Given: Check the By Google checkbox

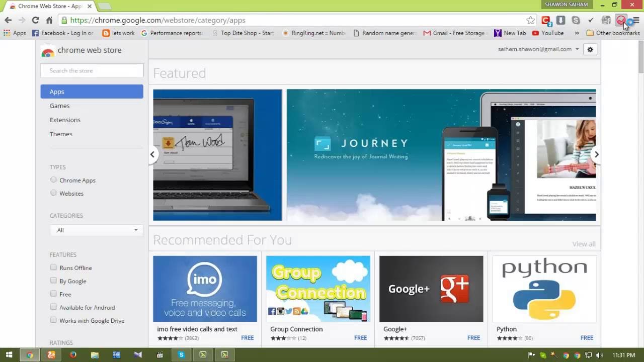Looking at the screenshot, I should coord(53,281).
